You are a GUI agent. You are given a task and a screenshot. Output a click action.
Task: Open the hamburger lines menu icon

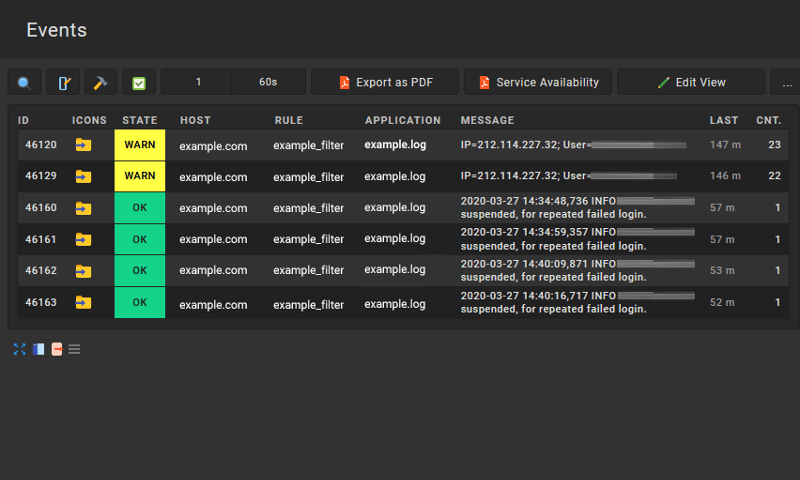pyautogui.click(x=74, y=349)
